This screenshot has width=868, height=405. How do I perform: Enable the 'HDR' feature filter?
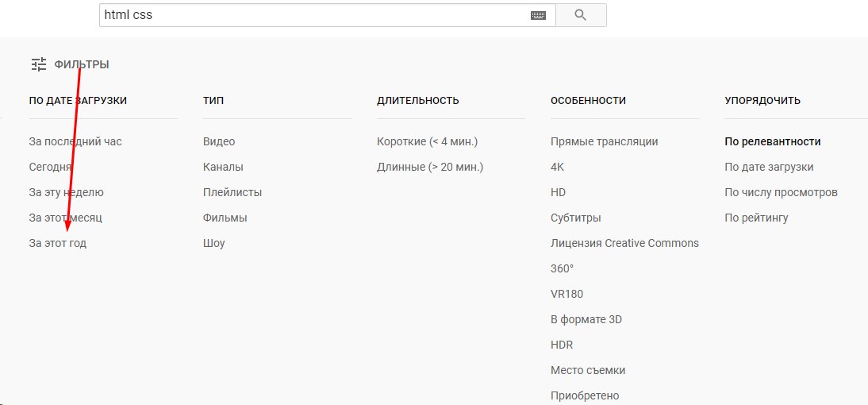[562, 345]
